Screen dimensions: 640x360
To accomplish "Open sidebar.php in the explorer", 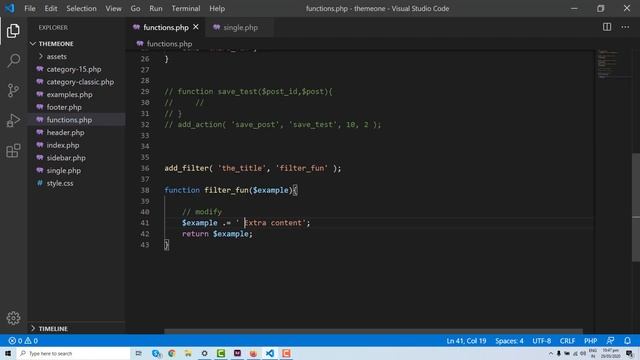I will coord(66,158).
